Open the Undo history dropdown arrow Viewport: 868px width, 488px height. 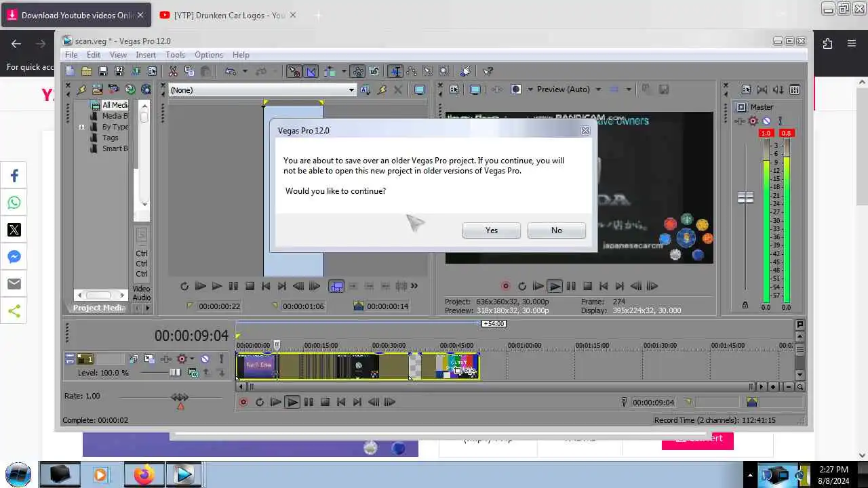245,71
